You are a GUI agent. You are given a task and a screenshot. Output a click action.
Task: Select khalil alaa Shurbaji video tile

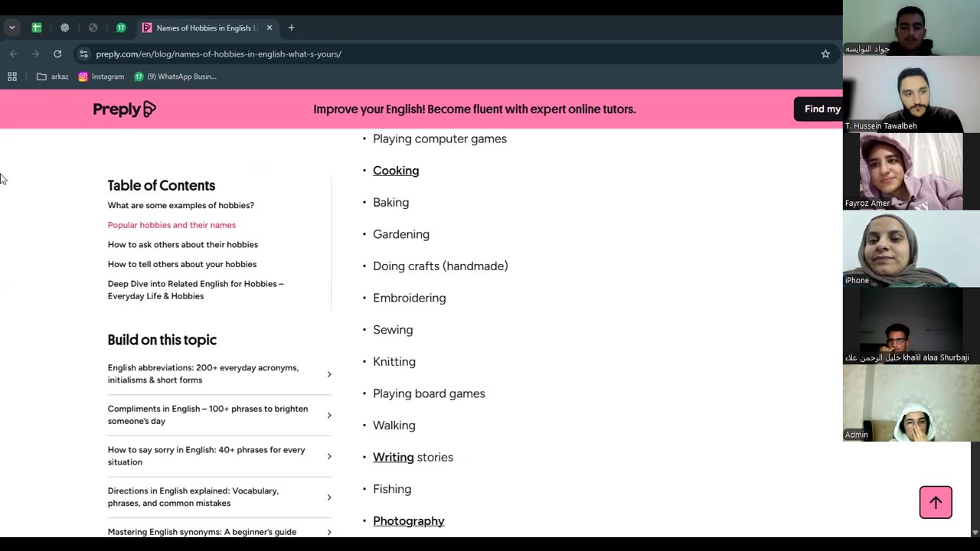click(911, 326)
